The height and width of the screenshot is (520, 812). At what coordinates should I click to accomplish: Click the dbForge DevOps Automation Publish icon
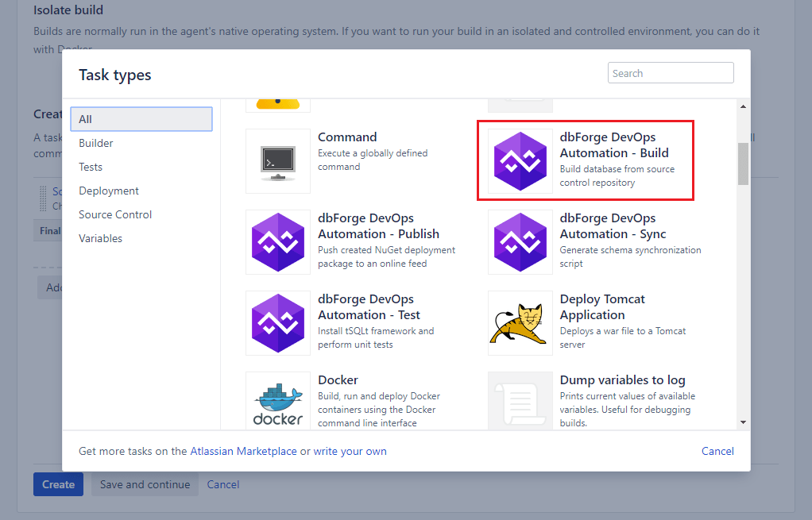278,242
